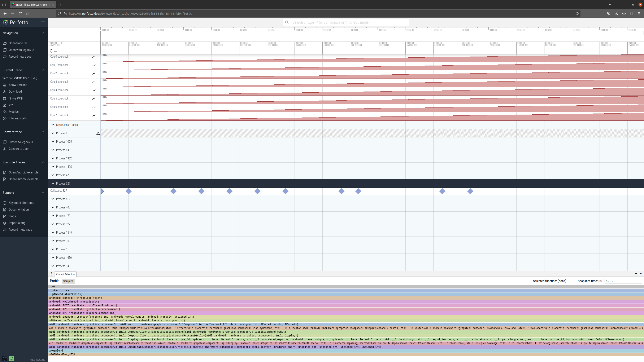The width and height of the screenshot is (644, 362).
Task: Expand the Misc Global Tracks group
Action: 53,125
